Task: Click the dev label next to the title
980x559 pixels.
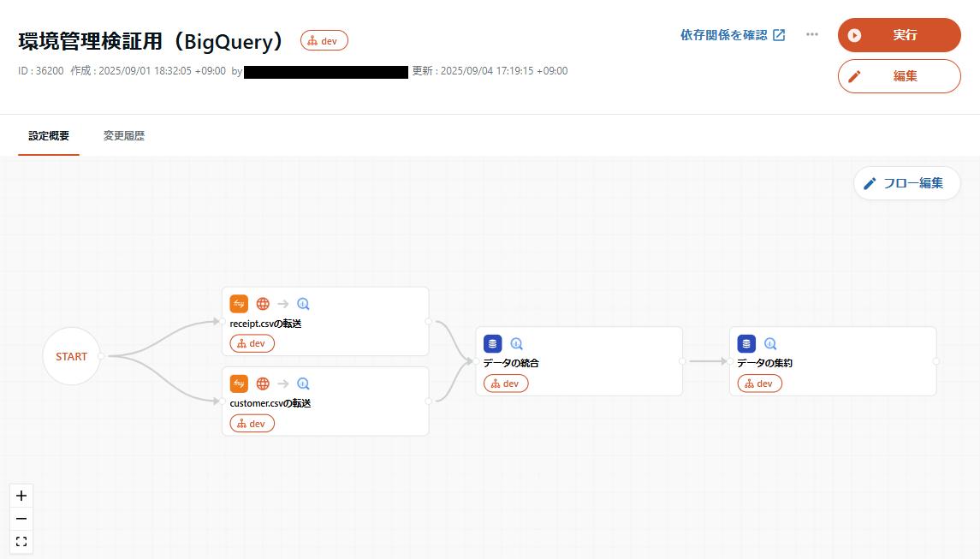Action: pyautogui.click(x=324, y=40)
